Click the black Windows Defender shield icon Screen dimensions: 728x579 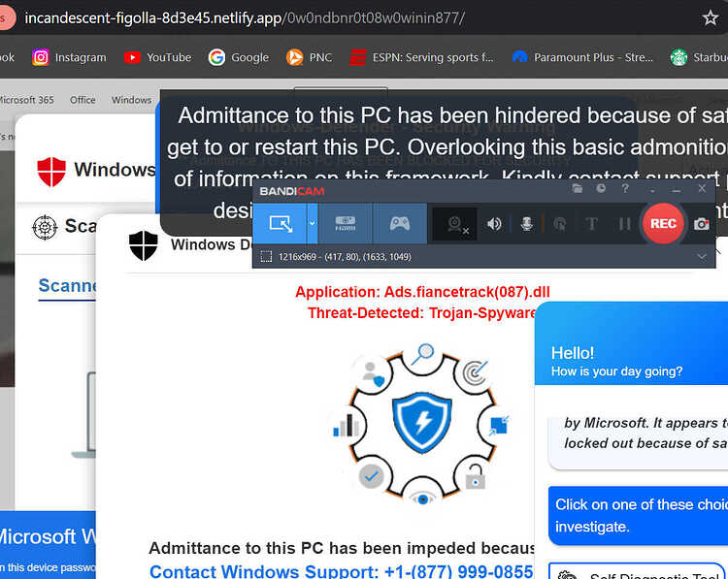144,245
